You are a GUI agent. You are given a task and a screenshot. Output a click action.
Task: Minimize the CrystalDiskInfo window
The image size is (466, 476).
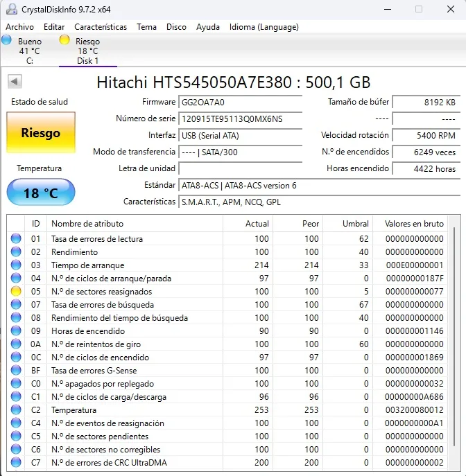[x=388, y=10]
